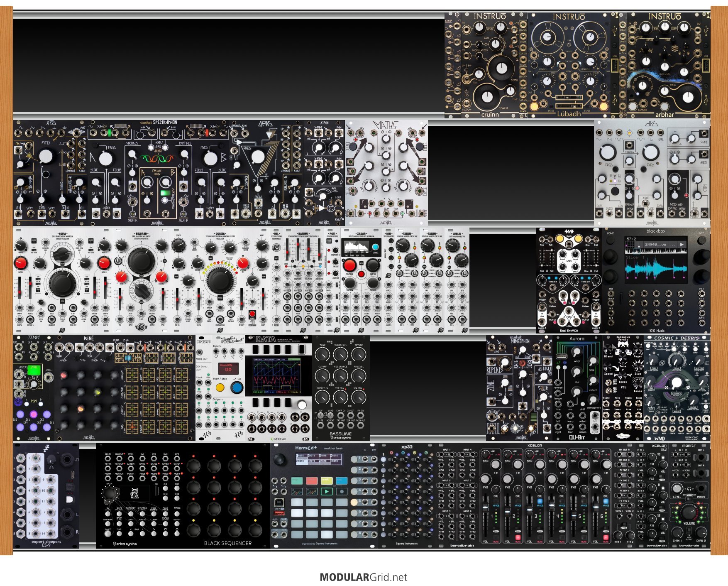Screen dimensions: 728x586
Task: Flip the WAVE switch on Bassline
Action: click(331, 415)
